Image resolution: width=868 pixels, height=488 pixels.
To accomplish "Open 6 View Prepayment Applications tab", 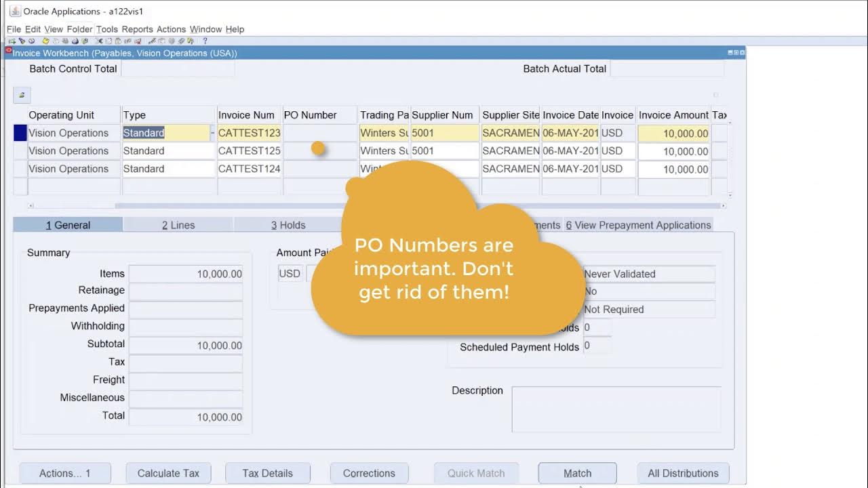I will (x=638, y=225).
